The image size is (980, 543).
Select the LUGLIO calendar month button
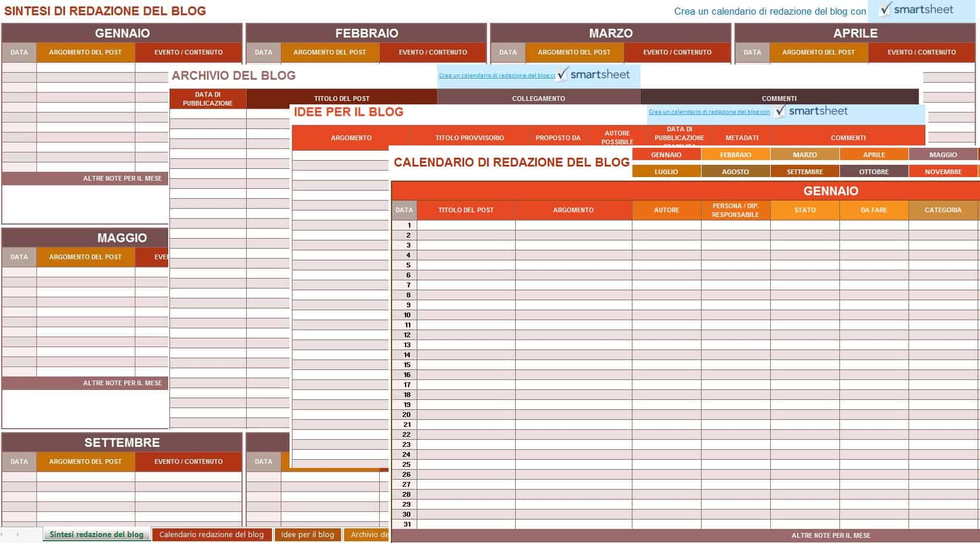point(666,172)
